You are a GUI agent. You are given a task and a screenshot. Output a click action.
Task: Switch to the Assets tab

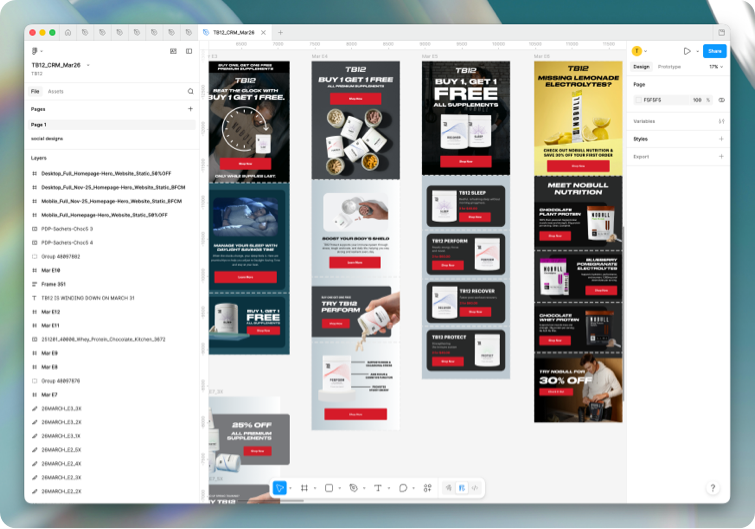pyautogui.click(x=55, y=91)
